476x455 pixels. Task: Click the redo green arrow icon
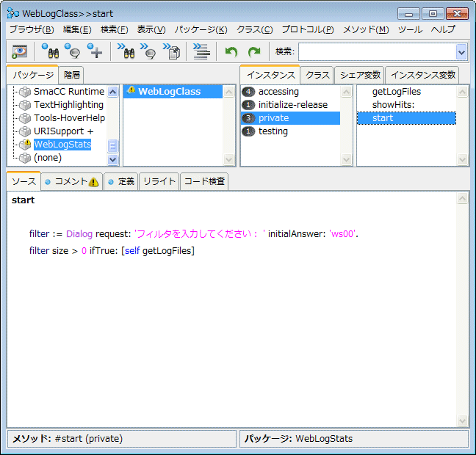[x=254, y=51]
